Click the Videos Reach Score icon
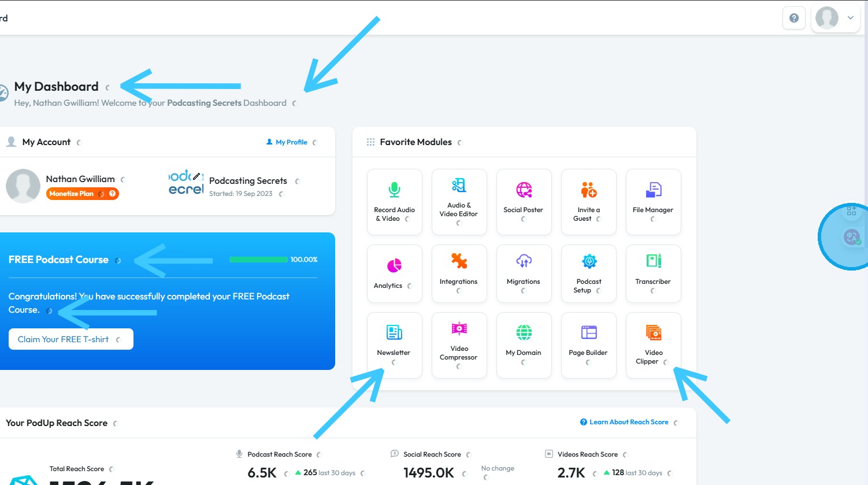The width and height of the screenshot is (868, 485). click(549, 454)
